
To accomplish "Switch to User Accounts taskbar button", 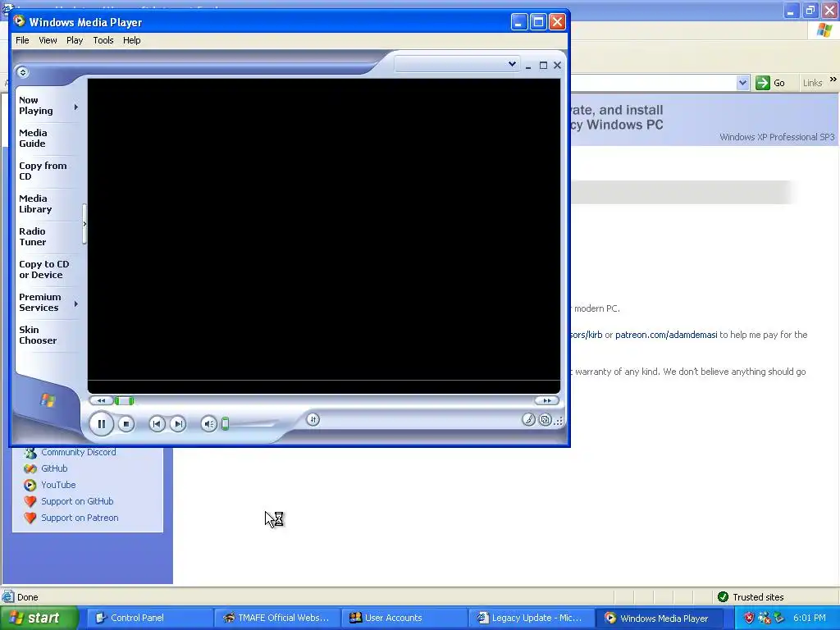I will [404, 618].
